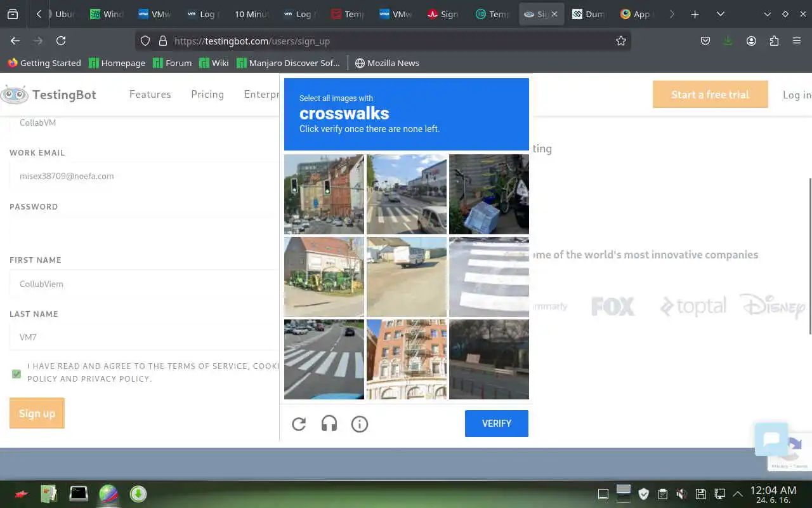
Task: Select the dark fence image tile
Action: pos(489,359)
